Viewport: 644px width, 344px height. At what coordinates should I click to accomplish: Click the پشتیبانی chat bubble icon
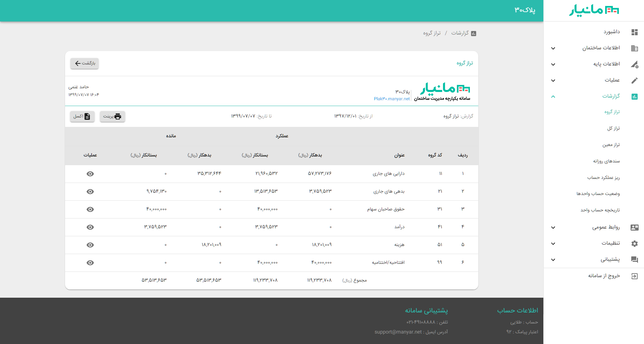(634, 259)
